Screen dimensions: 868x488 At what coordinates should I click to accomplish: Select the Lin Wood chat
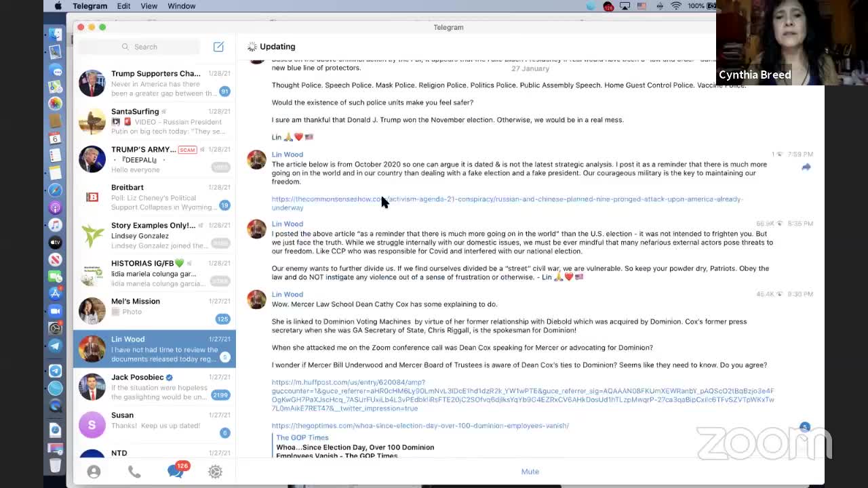[x=155, y=348]
